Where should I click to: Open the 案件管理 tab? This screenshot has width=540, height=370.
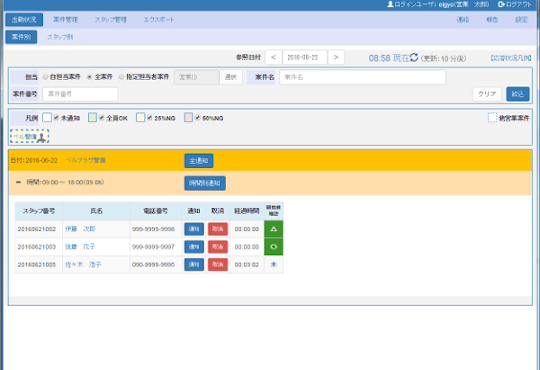[65, 20]
